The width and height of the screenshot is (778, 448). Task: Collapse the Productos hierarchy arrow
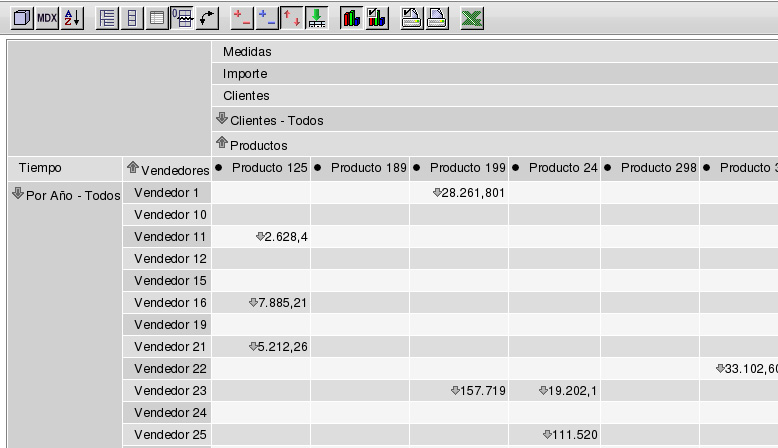[222, 144]
